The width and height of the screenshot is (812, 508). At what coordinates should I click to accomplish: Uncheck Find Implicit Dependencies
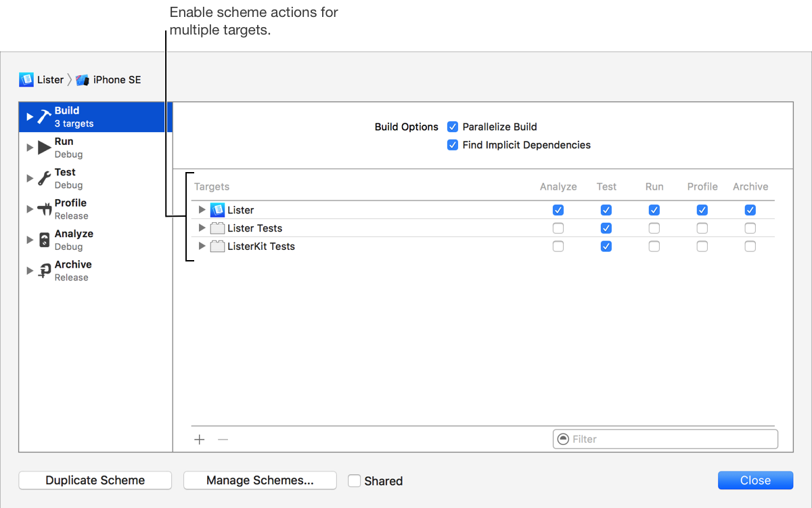pos(453,145)
